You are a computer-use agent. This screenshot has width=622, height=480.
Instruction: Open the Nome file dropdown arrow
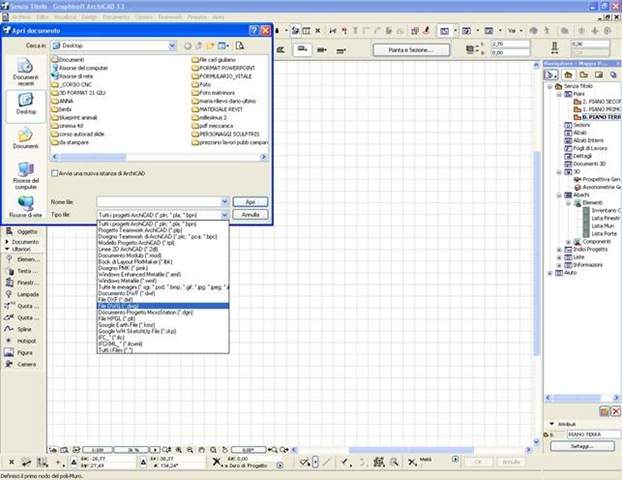(225, 202)
